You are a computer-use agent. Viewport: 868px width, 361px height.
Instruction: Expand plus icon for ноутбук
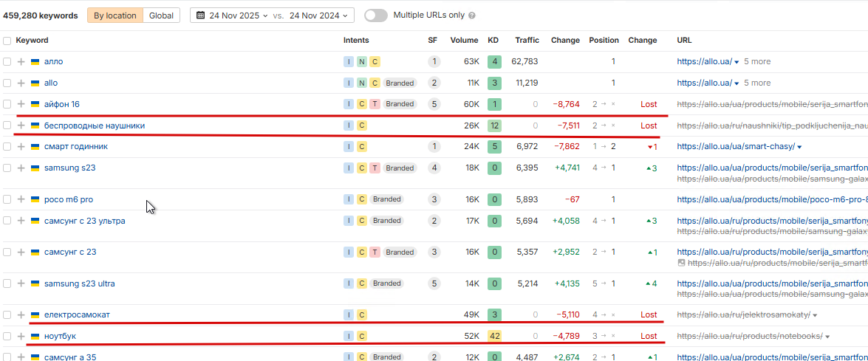pyautogui.click(x=21, y=336)
